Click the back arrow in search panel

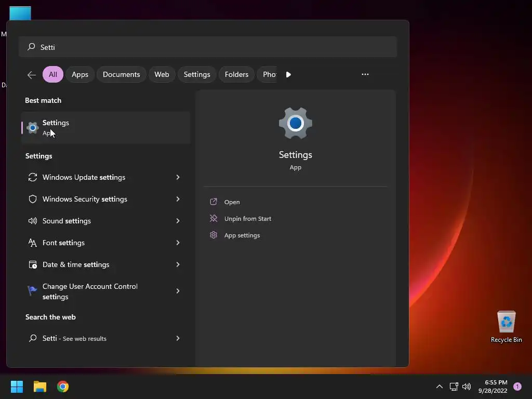[32, 75]
